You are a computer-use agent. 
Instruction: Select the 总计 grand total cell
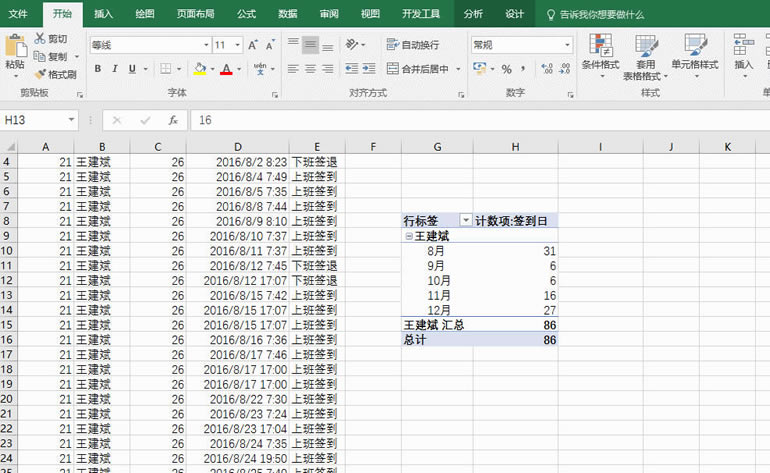pos(437,340)
